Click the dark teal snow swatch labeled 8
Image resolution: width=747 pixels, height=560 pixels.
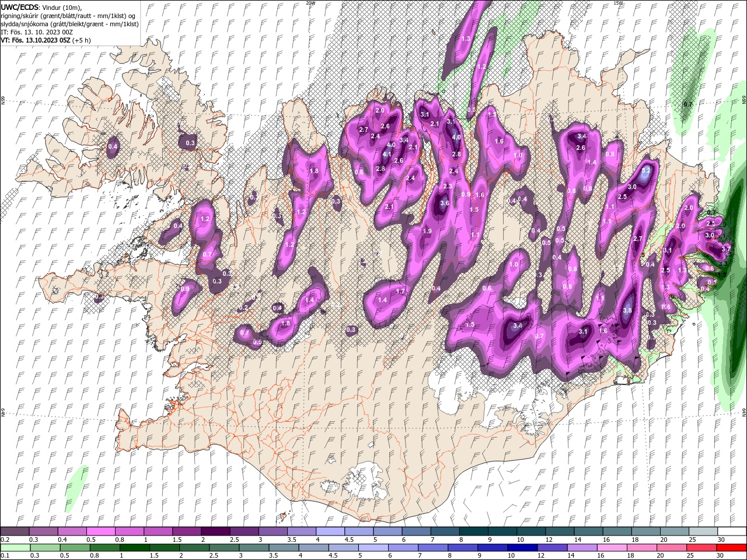(473, 531)
